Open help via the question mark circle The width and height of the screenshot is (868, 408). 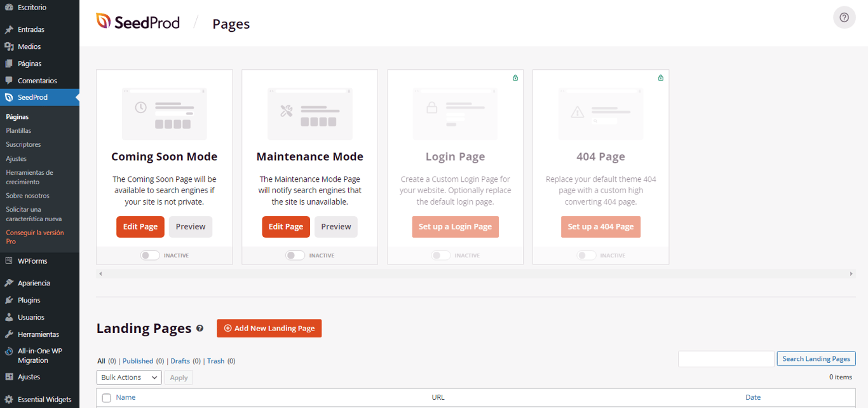click(x=844, y=18)
